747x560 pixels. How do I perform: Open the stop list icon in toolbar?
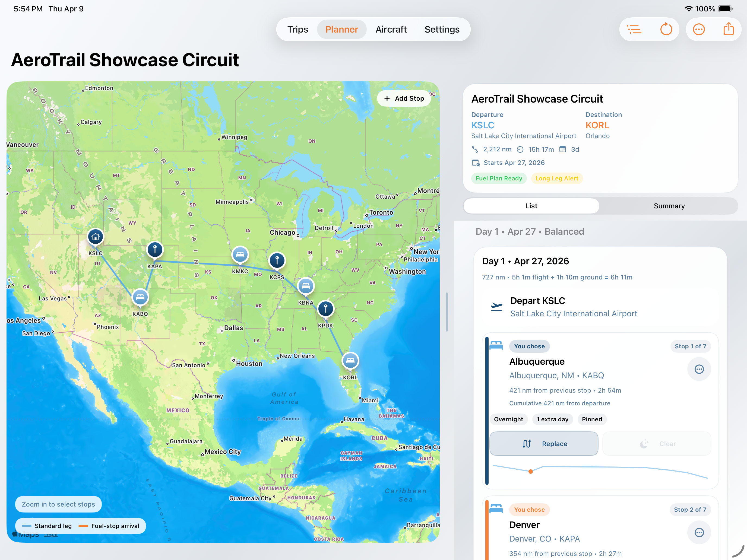[x=634, y=29]
